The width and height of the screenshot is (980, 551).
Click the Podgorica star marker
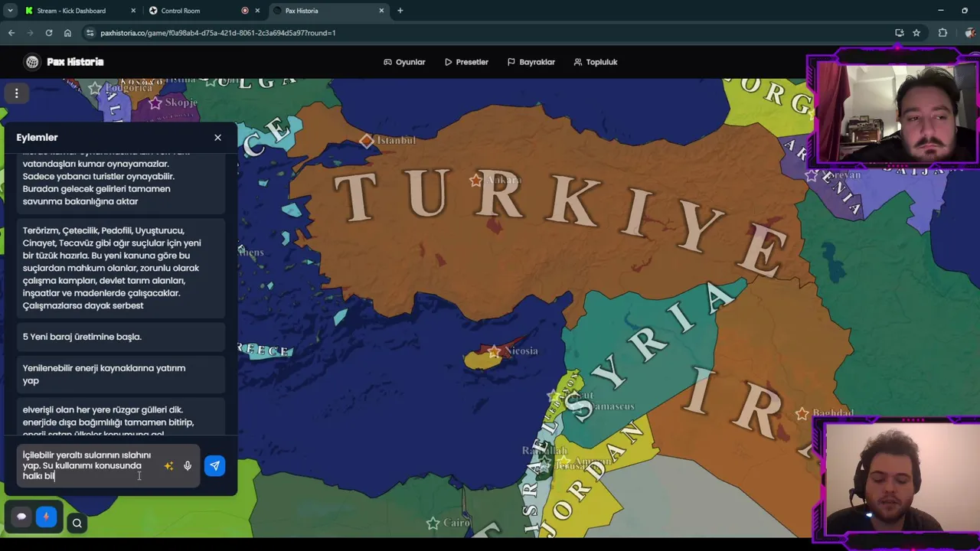[94, 88]
